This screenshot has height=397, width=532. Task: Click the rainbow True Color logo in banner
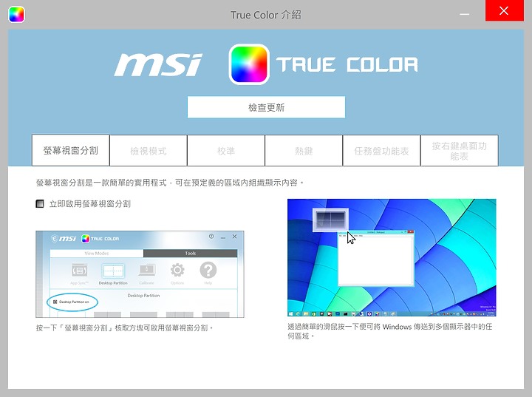coord(249,64)
